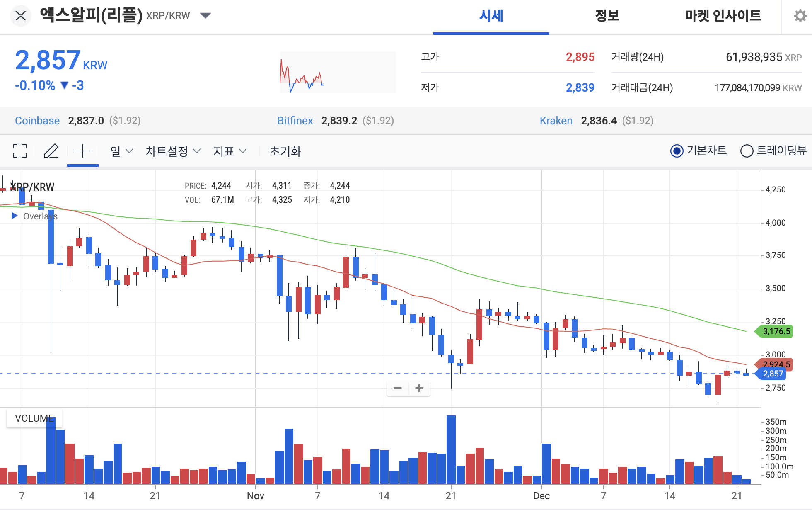Zoom out using the minus control on chart
812x510 pixels.
tap(397, 388)
